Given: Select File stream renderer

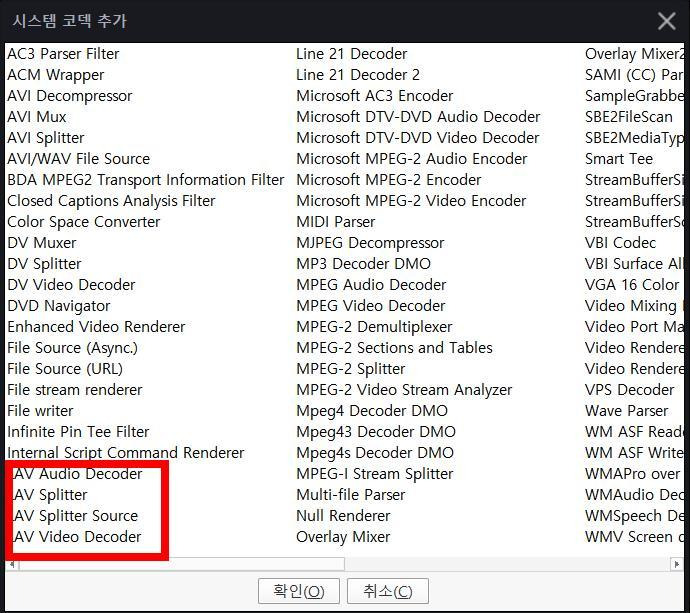Looking at the screenshot, I should point(75,390).
